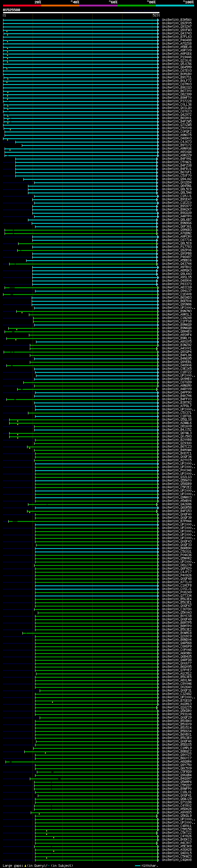Image resolution: width=197 pixels, height=868 pixels.
Task: Click the UniRef100_Q43744 label
Action: click(x=176, y=264)
